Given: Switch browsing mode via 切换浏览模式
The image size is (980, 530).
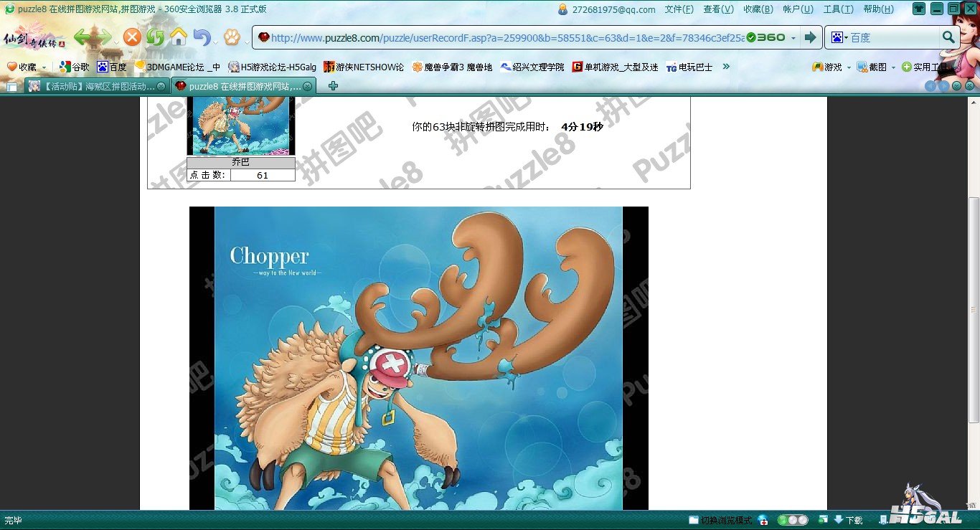Looking at the screenshot, I should pyautogui.click(x=720, y=520).
